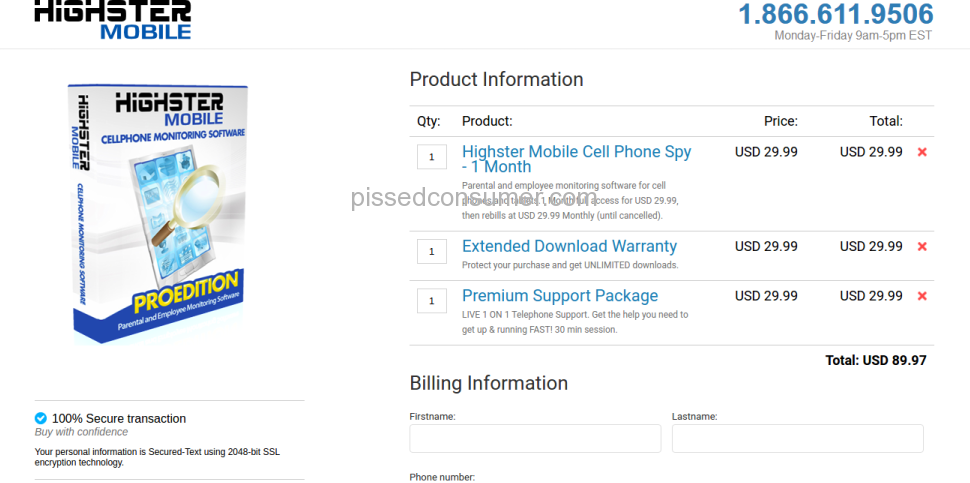Viewport: 970px width, 483px height.
Task: Click the 100% Secure transaction label
Action: 119,419
